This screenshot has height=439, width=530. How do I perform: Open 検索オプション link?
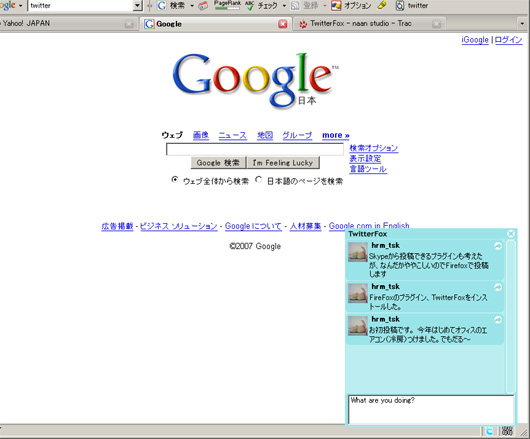(374, 148)
